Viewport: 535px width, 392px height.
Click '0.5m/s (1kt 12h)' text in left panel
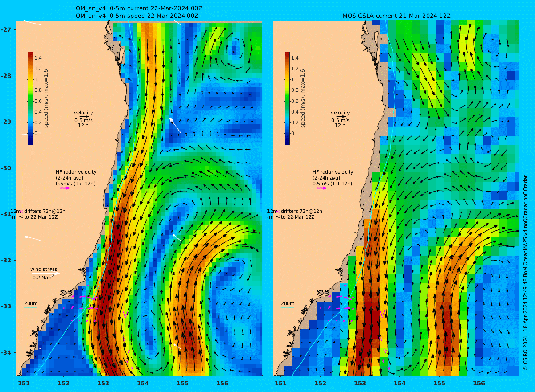point(75,184)
